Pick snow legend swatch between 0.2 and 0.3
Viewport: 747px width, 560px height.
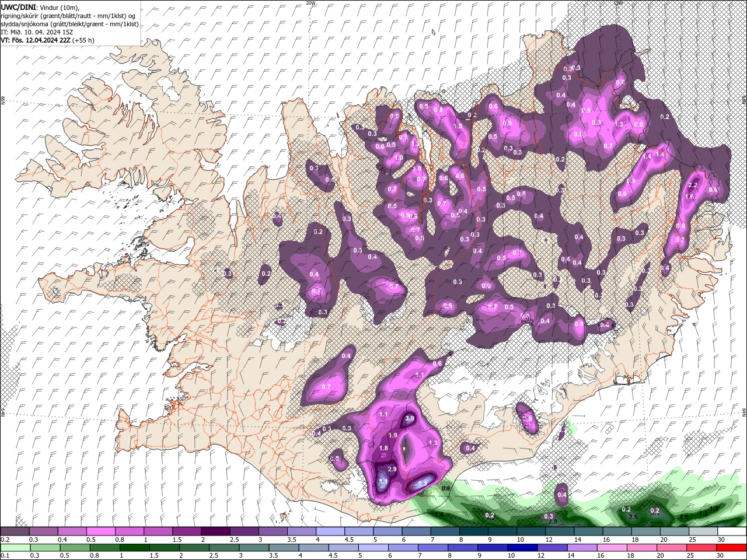pos(15,531)
